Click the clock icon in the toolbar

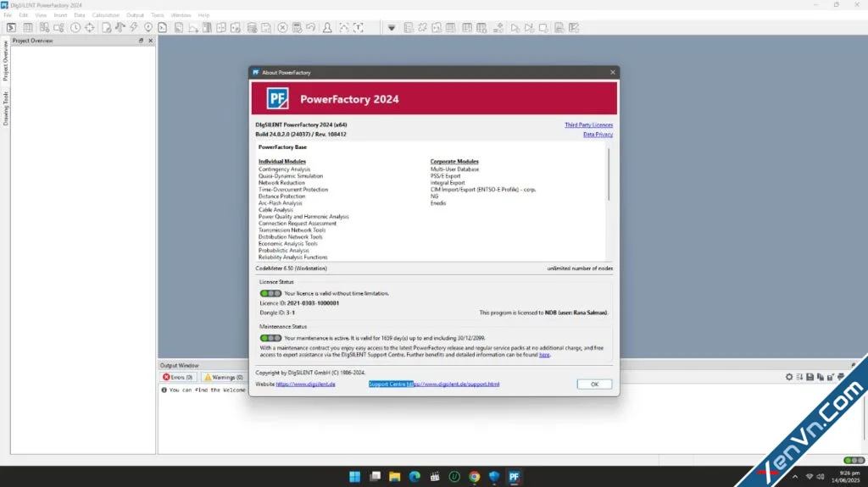75,28
